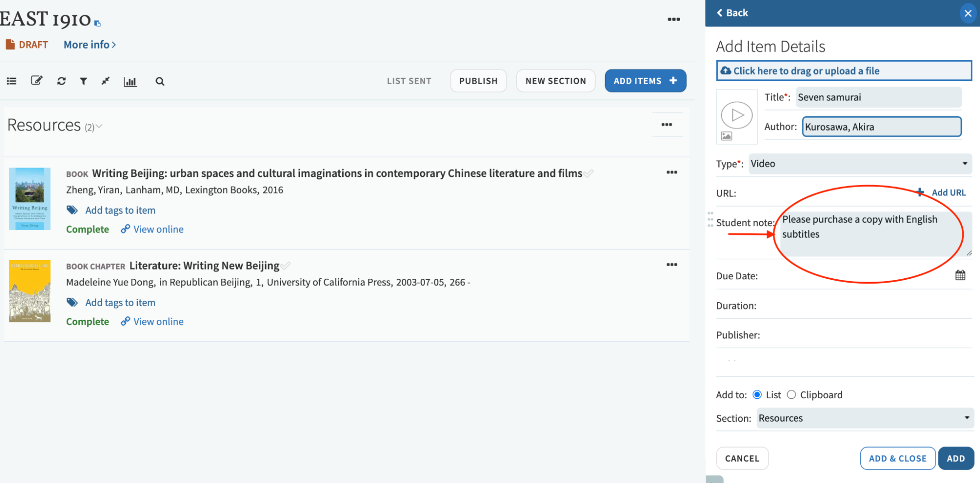Select the edit list icon
This screenshot has height=483, width=980.
pos(36,81)
